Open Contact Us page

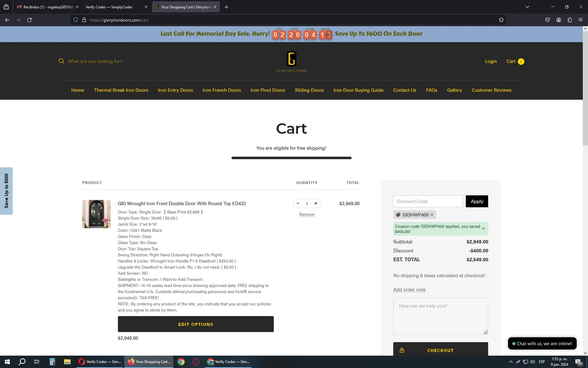pyautogui.click(x=405, y=90)
